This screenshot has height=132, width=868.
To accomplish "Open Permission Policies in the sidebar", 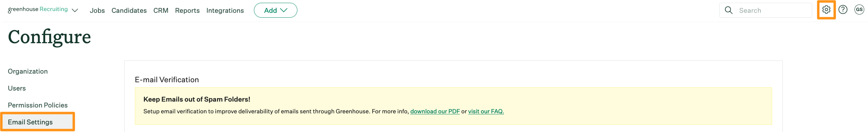I will [x=38, y=105].
